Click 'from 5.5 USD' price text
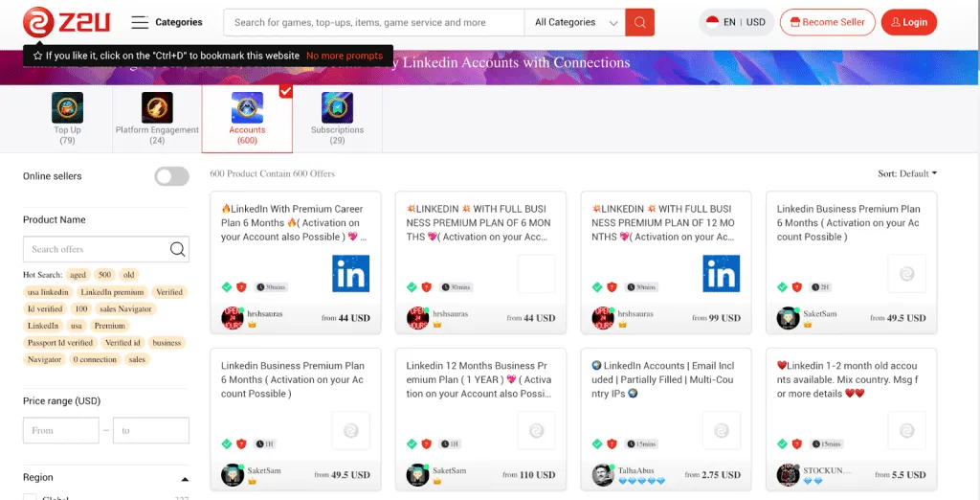 click(x=901, y=475)
